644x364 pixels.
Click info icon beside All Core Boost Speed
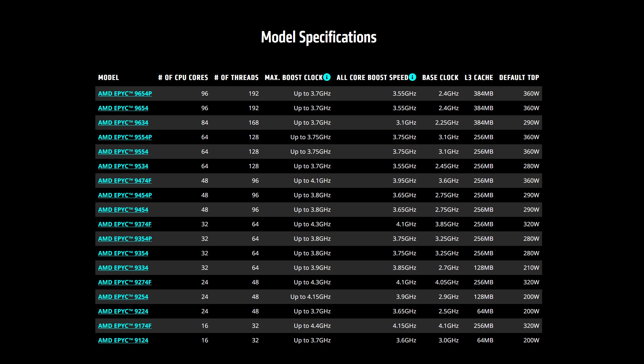tap(412, 77)
